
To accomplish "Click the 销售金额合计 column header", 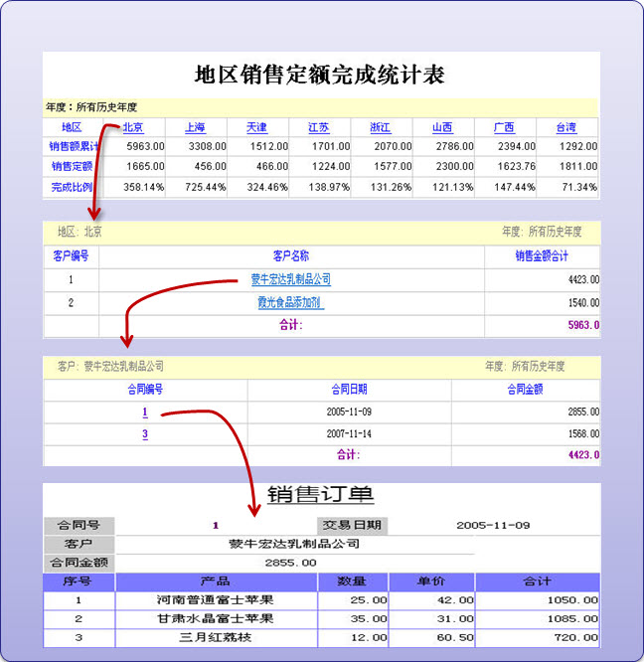I will point(542,255).
